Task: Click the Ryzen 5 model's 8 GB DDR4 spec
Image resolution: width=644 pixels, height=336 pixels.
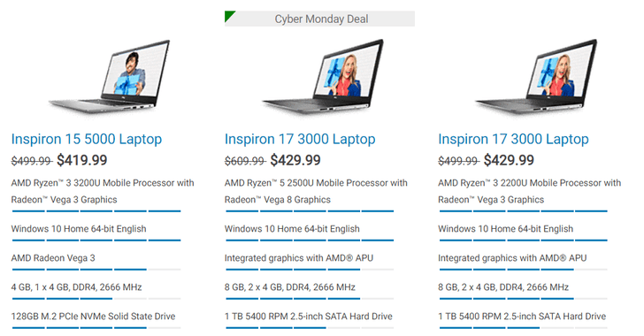Action: 290,287
